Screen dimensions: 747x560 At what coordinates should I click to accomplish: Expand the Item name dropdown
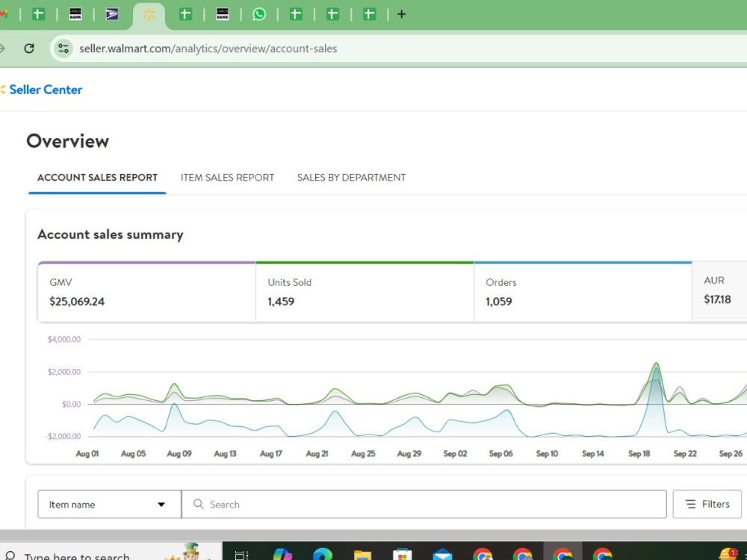[110, 504]
